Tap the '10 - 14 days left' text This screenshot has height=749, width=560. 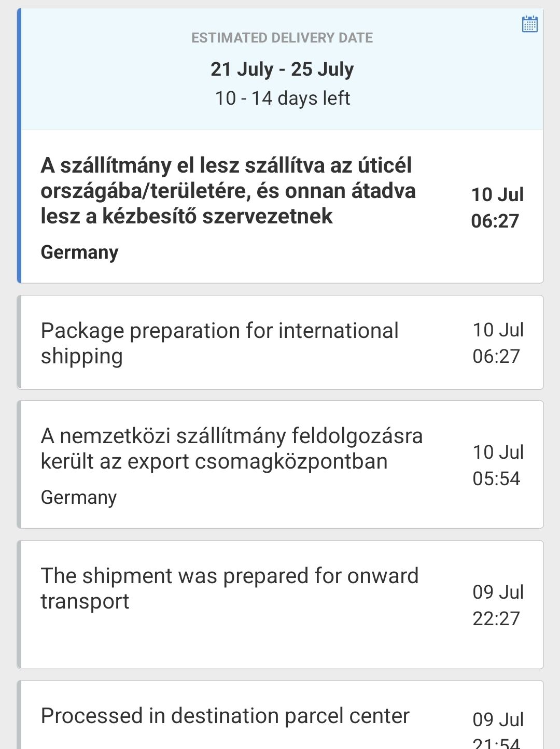282,98
